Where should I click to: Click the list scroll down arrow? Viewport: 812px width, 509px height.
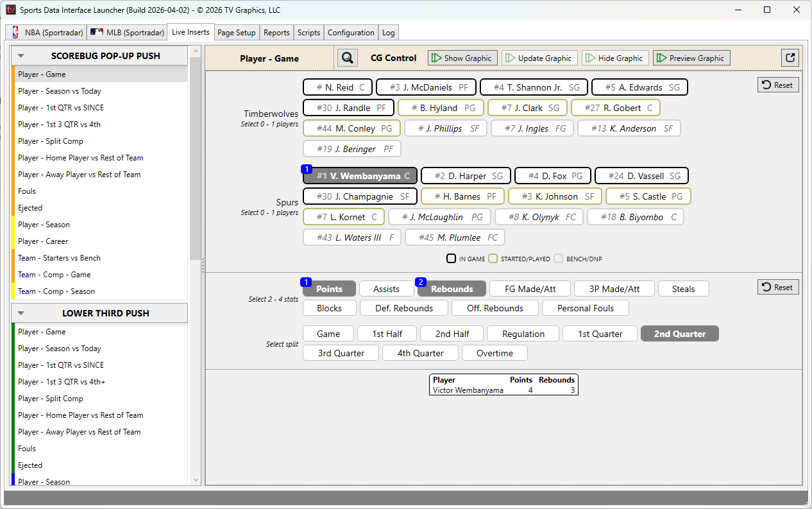[196, 479]
